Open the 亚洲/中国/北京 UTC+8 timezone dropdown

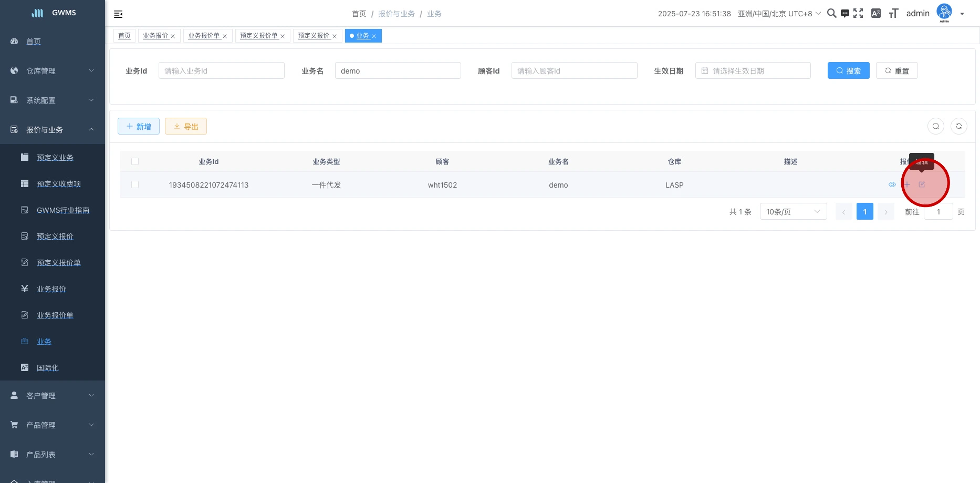(779, 14)
